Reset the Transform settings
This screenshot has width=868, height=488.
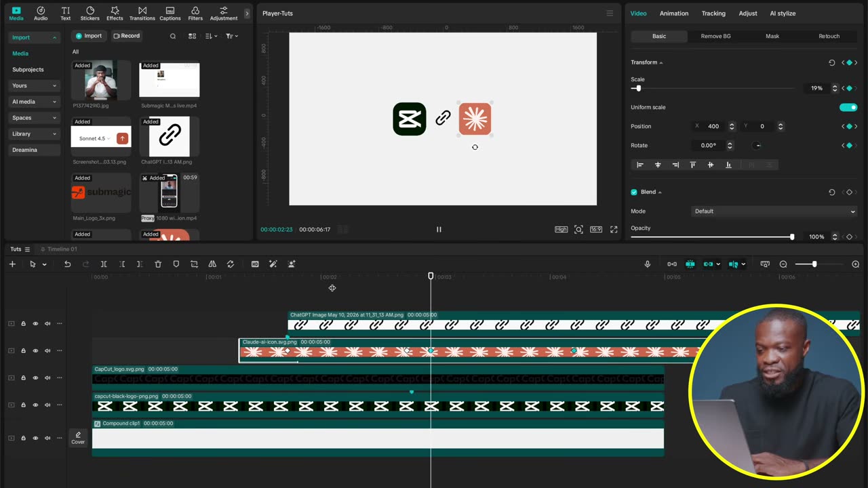click(x=832, y=62)
